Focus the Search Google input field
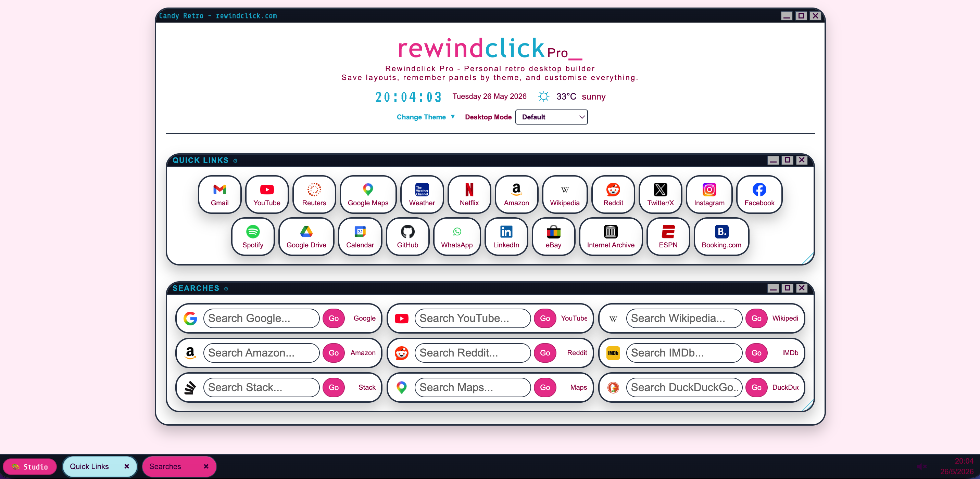Screen dimensions: 980x479 click(x=261, y=319)
